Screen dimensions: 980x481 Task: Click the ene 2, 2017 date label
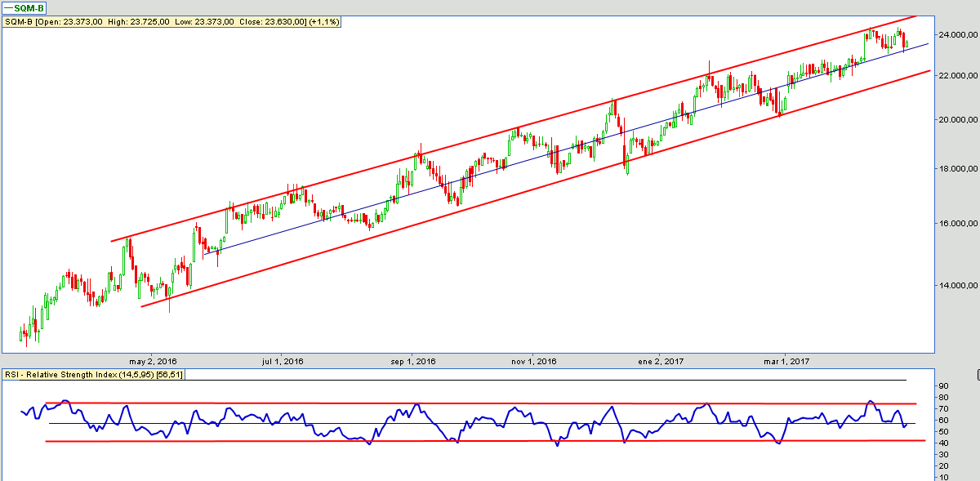661,361
